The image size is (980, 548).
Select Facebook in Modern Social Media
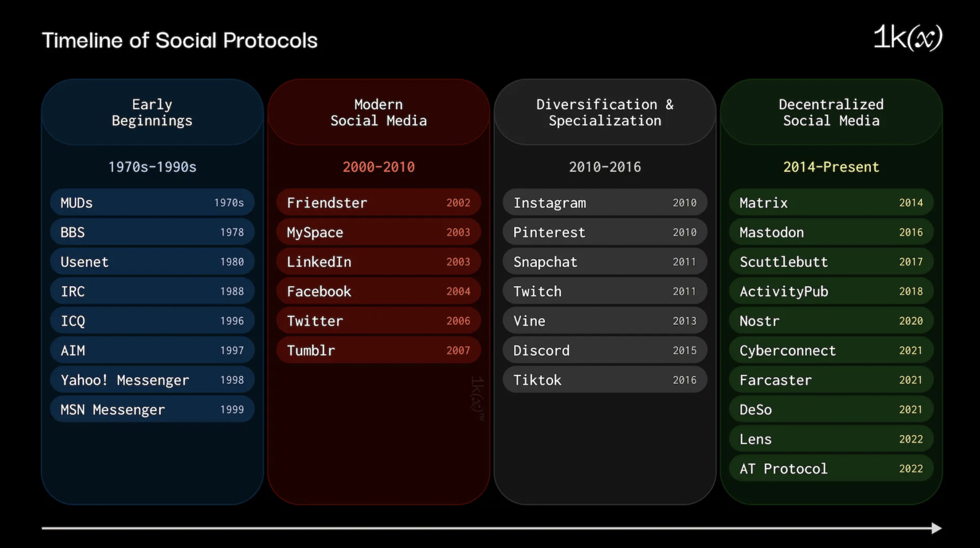pyautogui.click(x=378, y=291)
